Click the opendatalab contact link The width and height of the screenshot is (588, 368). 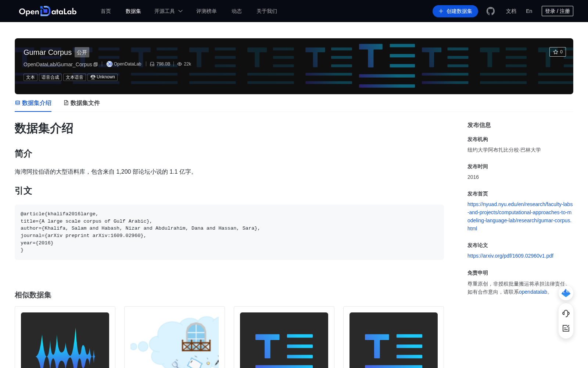click(533, 292)
